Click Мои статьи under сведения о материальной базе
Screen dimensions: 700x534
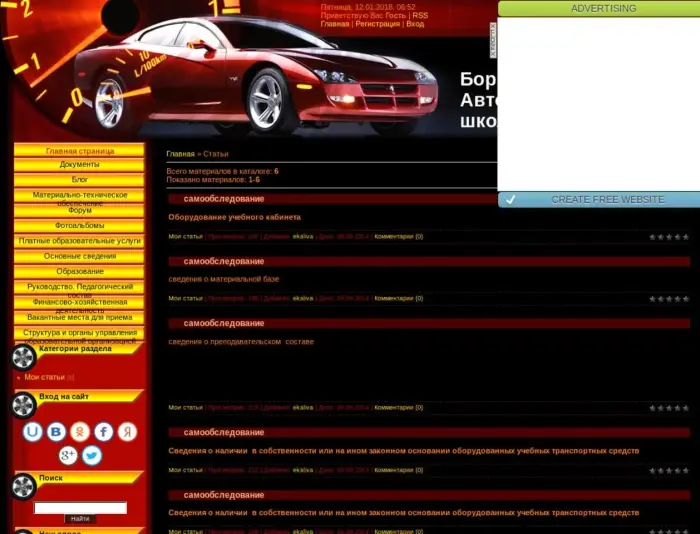tap(185, 298)
